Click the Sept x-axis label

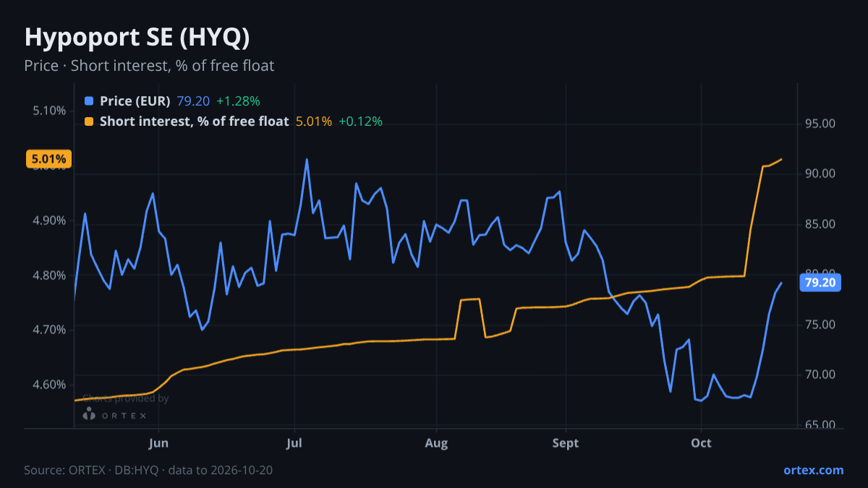click(x=566, y=443)
